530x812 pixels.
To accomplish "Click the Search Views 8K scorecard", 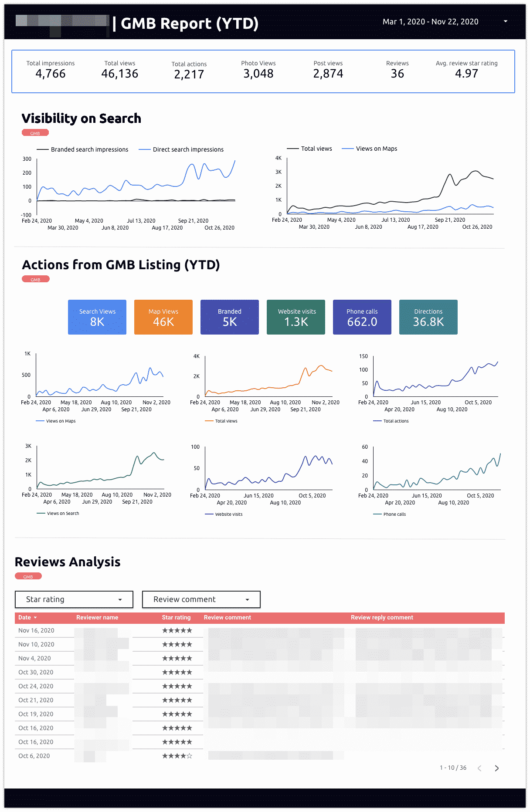I will point(97,317).
